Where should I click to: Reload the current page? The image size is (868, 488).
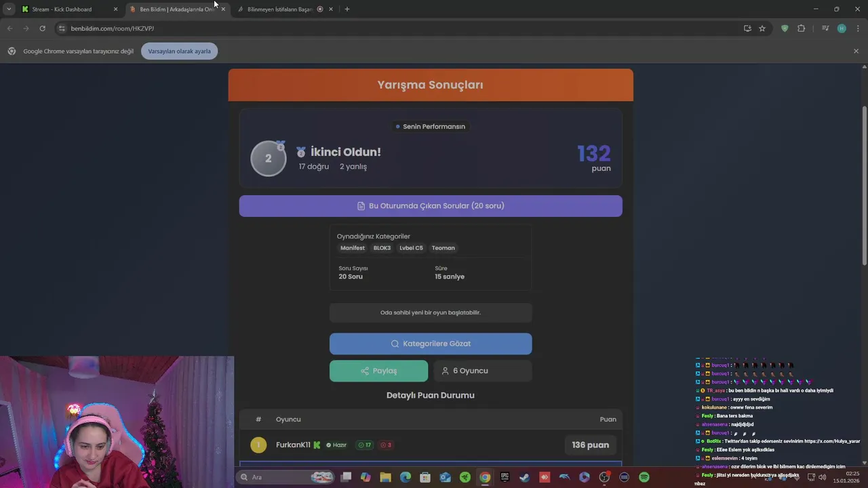pos(42,28)
